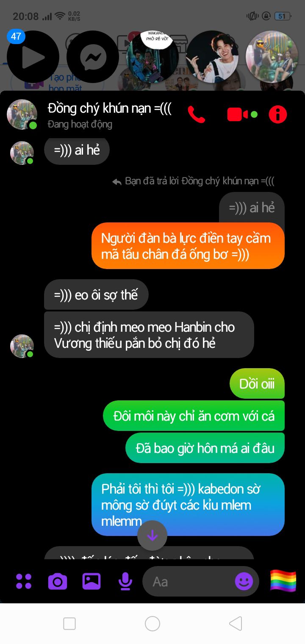The image size is (305, 644).
Task: Open the emoji picker smiley in input field
Action: 244,581
